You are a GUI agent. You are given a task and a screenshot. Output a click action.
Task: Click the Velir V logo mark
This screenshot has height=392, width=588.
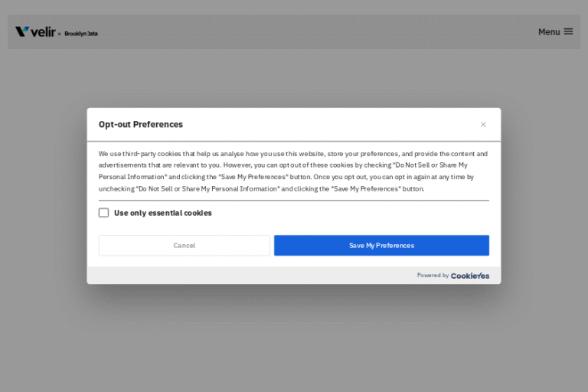coord(22,31)
